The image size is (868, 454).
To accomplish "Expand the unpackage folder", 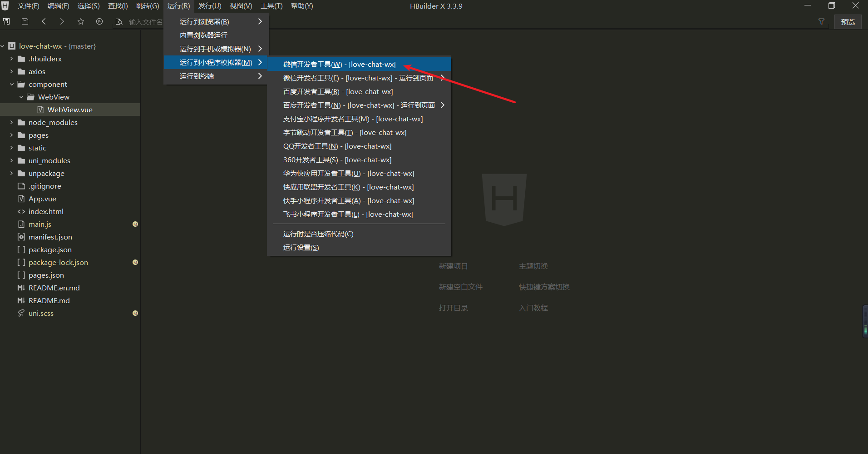I will point(11,173).
